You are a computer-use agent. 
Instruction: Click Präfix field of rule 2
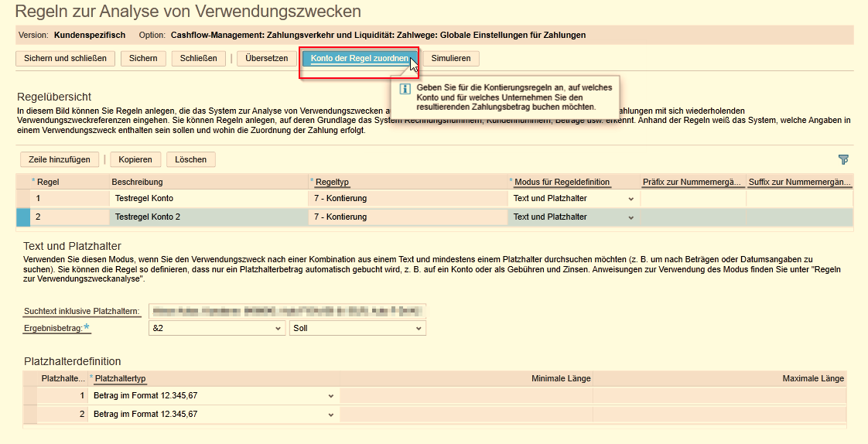(x=692, y=217)
